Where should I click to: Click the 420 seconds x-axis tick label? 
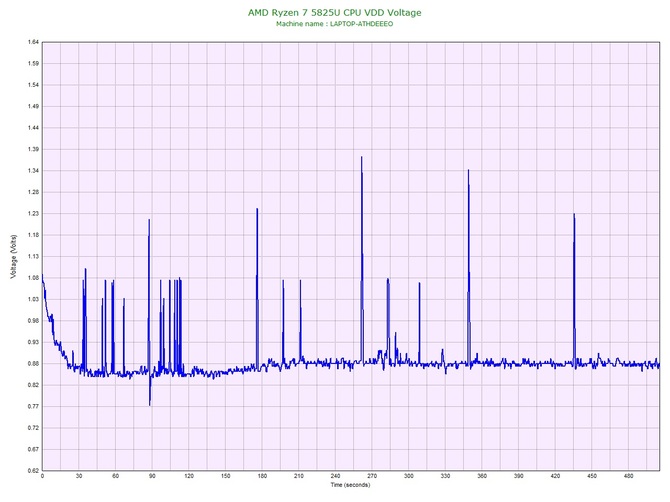click(x=555, y=476)
